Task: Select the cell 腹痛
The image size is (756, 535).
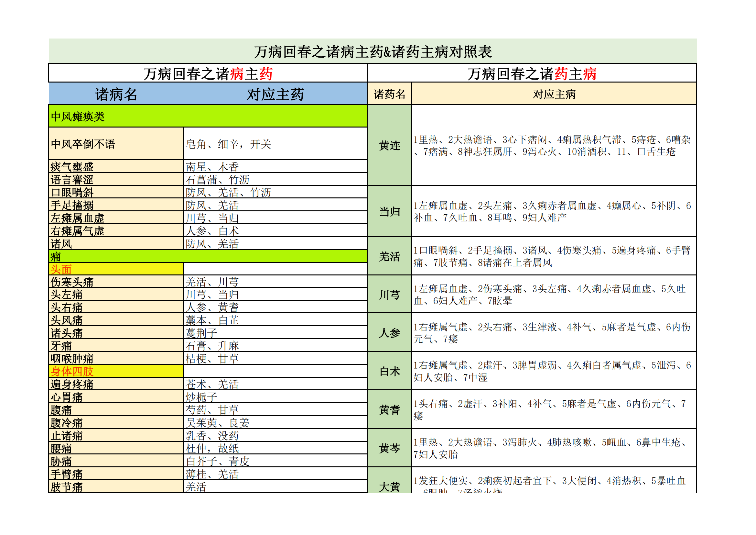Action: (116, 410)
